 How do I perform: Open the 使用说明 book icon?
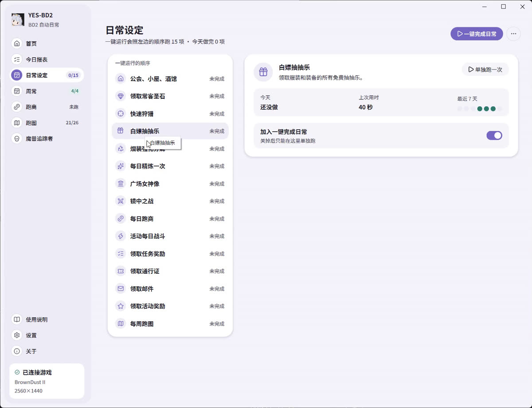17,319
